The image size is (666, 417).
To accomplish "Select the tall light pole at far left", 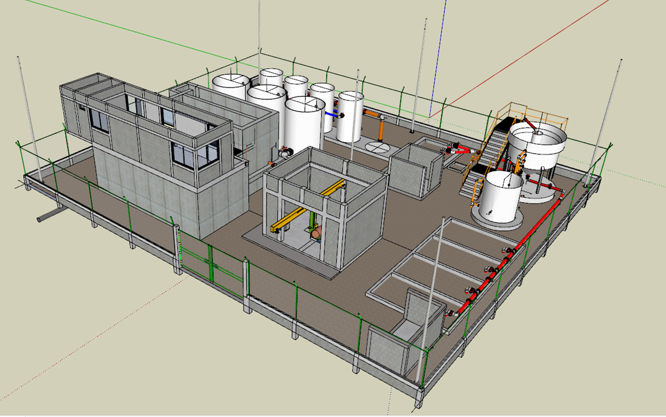I will click(21, 110).
